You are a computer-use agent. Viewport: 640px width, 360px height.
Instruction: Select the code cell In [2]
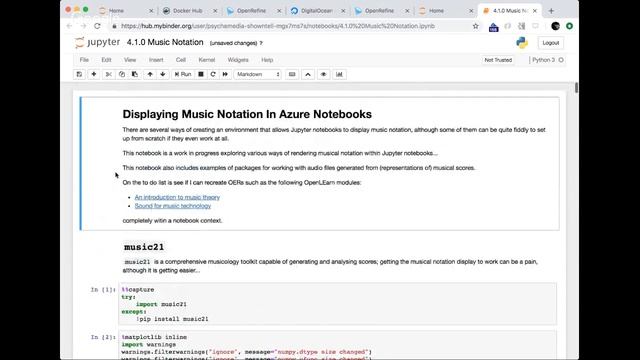(x=338, y=345)
